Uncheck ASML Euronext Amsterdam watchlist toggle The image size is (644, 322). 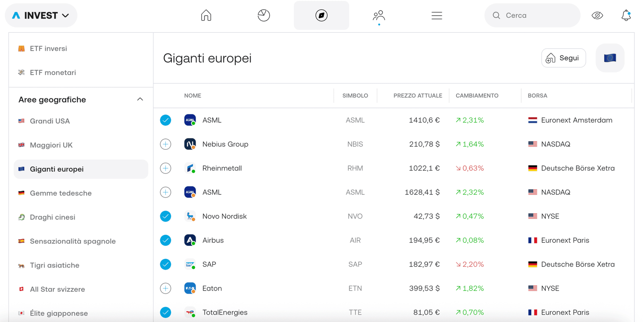click(165, 120)
